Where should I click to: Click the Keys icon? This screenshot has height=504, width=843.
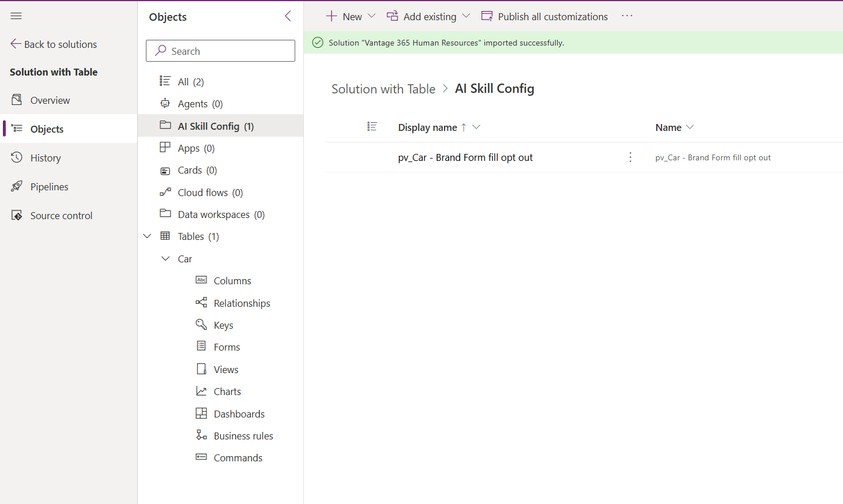click(201, 324)
